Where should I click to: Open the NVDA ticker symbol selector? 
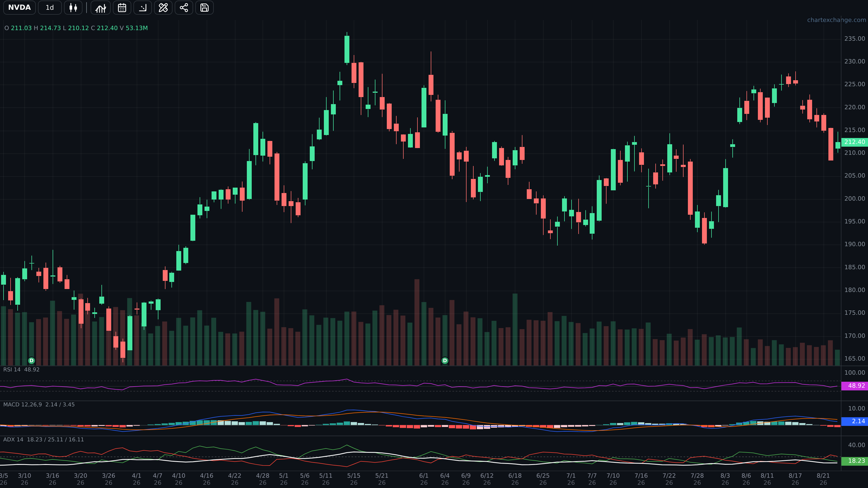coord(20,7)
